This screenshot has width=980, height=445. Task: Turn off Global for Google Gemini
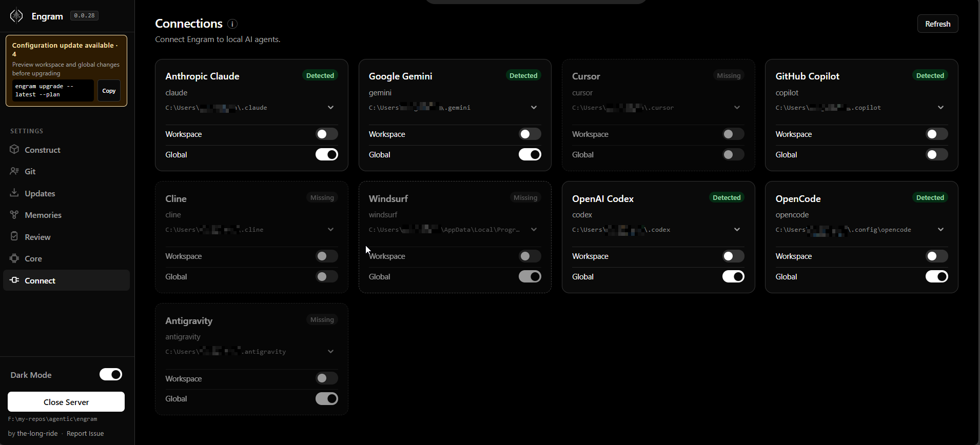530,154
